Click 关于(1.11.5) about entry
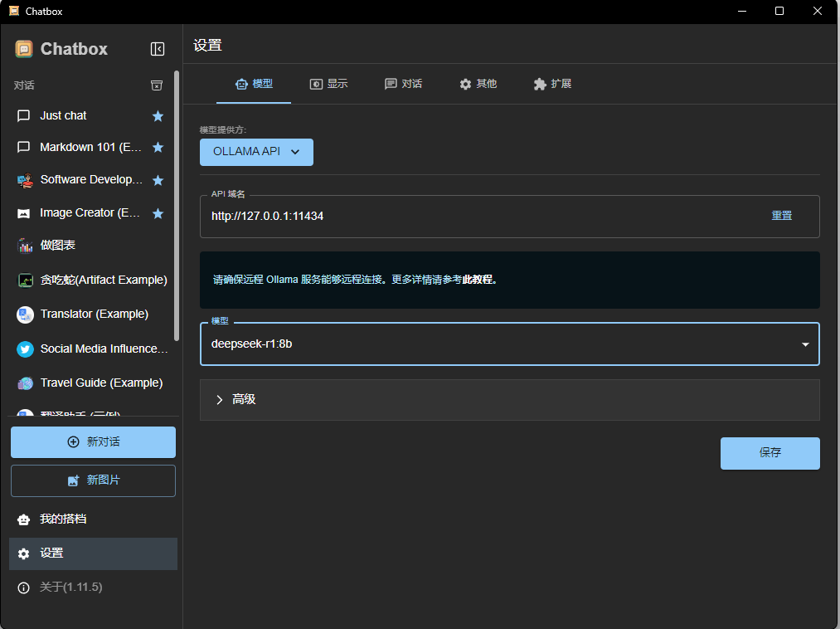The image size is (840, 629). (93, 588)
